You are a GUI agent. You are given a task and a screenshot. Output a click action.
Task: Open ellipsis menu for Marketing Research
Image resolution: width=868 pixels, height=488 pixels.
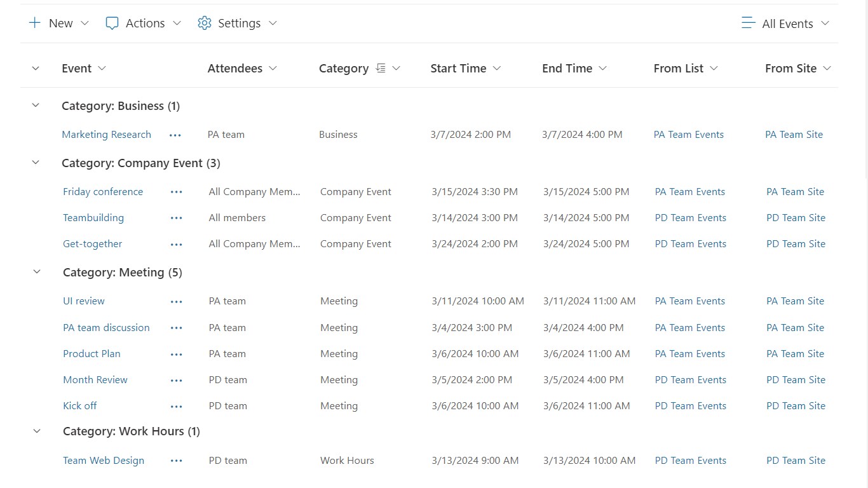tap(175, 135)
